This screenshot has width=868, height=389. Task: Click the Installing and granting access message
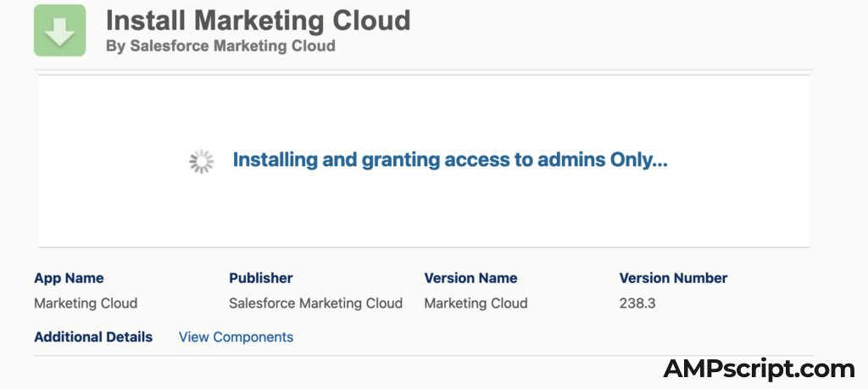pyautogui.click(x=450, y=160)
